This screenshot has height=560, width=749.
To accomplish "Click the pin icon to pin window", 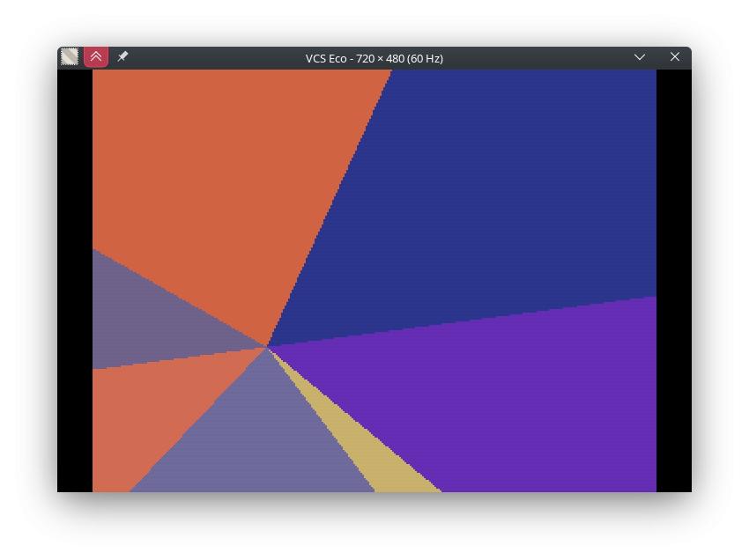I will pos(122,57).
